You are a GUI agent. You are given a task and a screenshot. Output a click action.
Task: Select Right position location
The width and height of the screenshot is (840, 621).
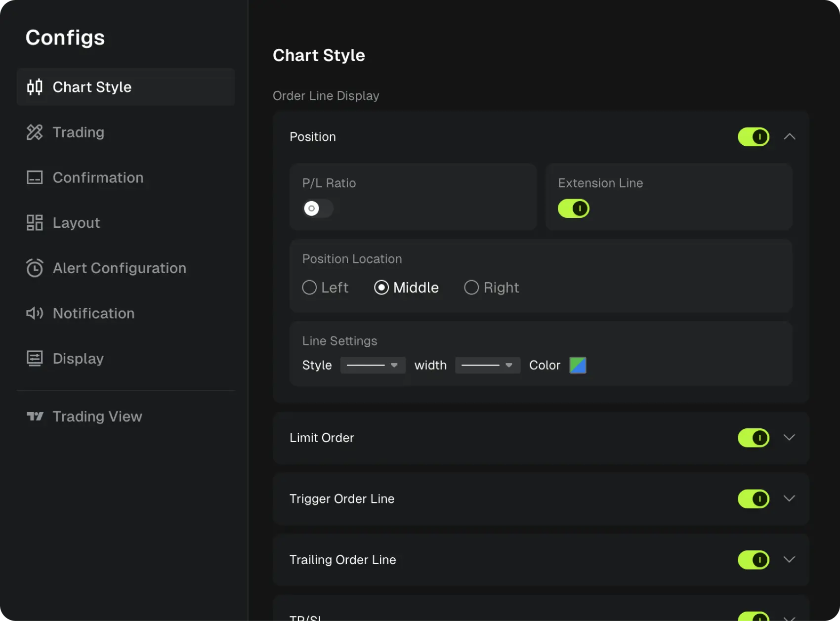492,288
